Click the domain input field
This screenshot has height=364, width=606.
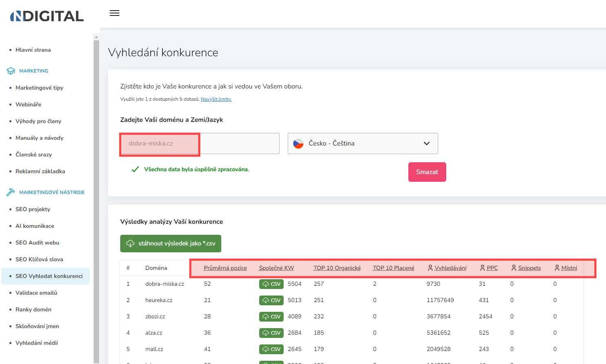pyautogui.click(x=200, y=143)
